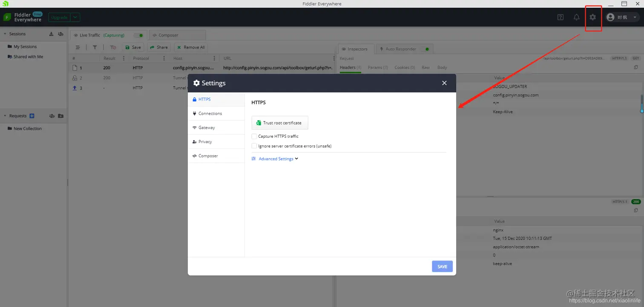Select the Auto Responder tab
Screen dimensions: 644x307
[404, 49]
